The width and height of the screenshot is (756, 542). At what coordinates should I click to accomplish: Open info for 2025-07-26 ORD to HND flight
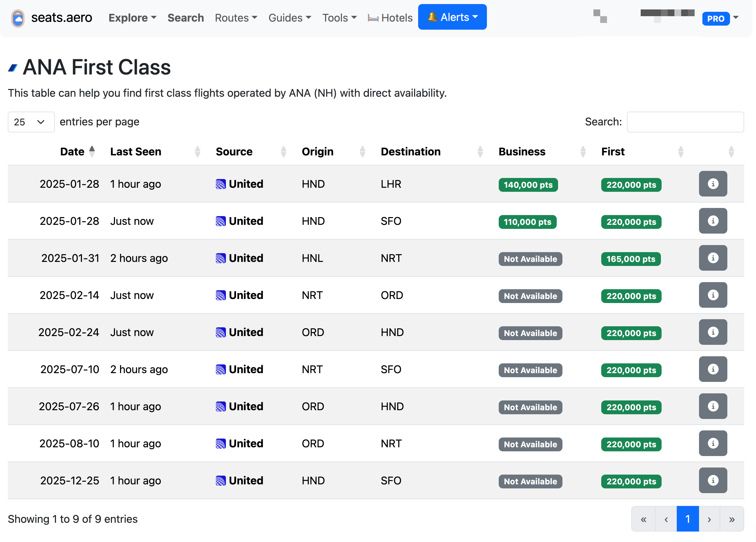713,406
